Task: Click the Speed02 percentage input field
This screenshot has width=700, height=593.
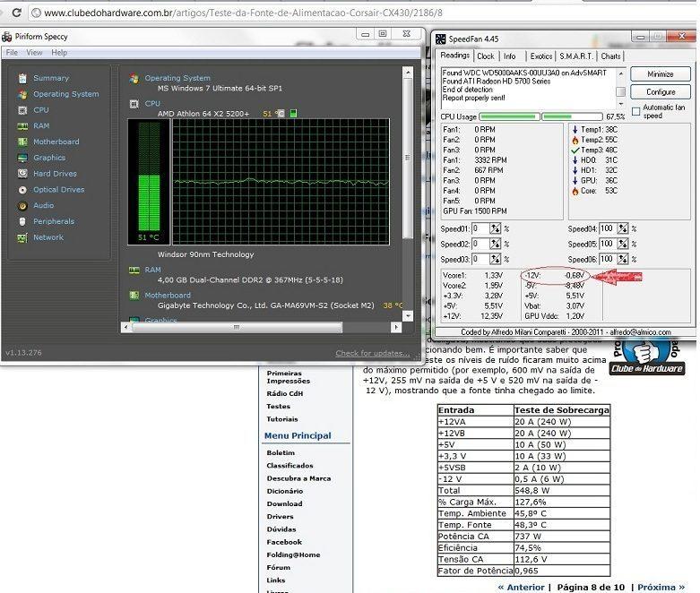Action: click(481, 244)
